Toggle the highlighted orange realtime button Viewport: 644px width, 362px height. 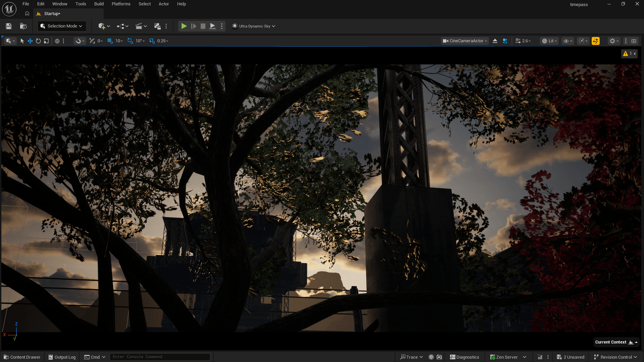click(596, 41)
